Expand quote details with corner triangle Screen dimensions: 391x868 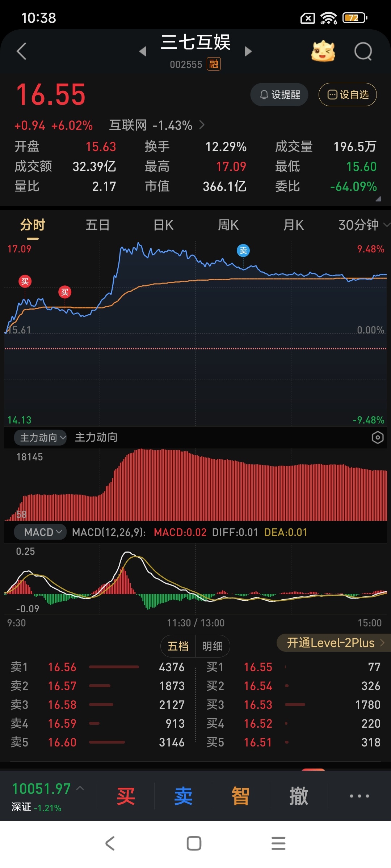pyautogui.click(x=378, y=199)
